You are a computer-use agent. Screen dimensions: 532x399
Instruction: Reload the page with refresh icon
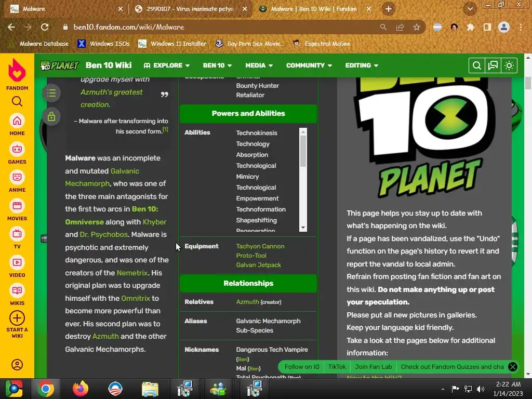(45, 27)
